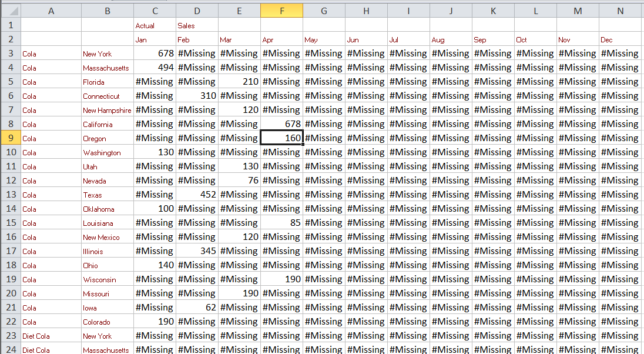Click the Apr month cell
Viewport: 644px width, 354px height.
282,39
